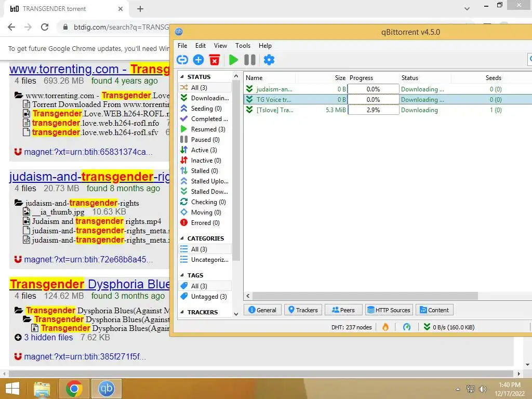Sort torrents by Name column
The height and width of the screenshot is (399, 532).
click(x=270, y=78)
